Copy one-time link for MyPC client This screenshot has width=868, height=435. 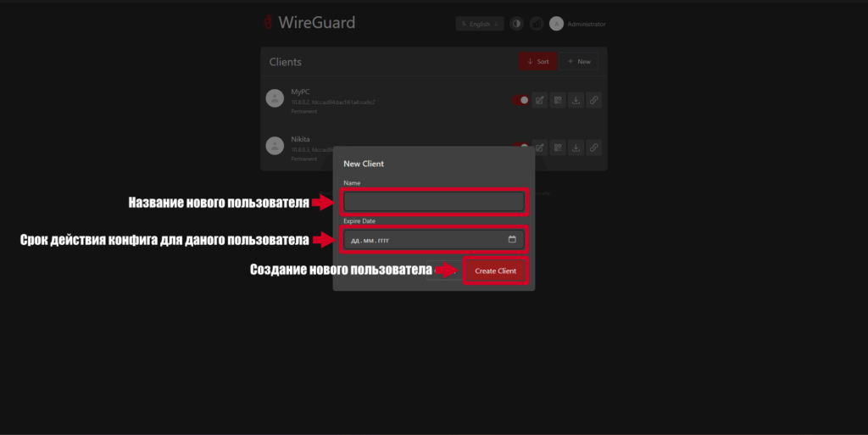point(593,100)
